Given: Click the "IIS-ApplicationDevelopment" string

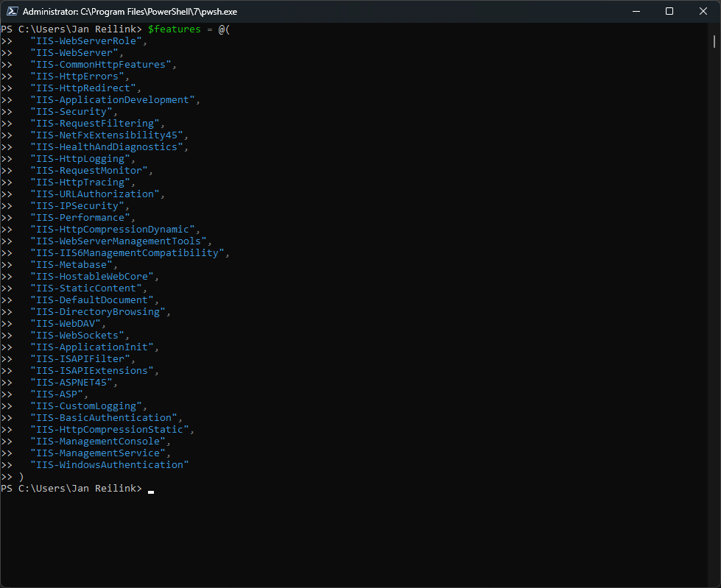Looking at the screenshot, I should click(113, 99).
